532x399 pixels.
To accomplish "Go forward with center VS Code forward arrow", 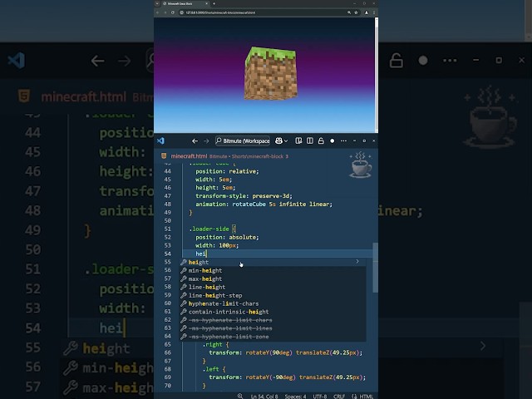I will click(206, 140).
